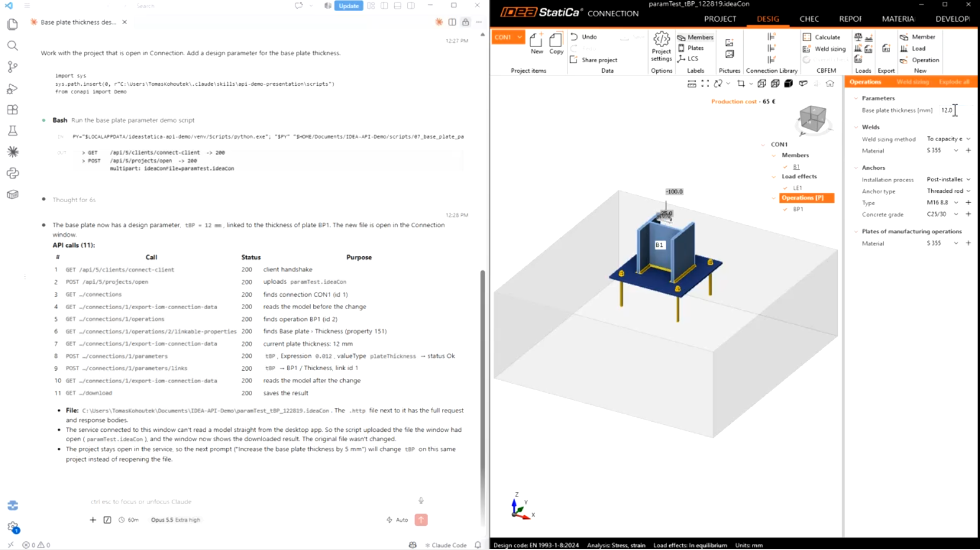Open the Python icon in VS Code sidebar

[x=12, y=173]
